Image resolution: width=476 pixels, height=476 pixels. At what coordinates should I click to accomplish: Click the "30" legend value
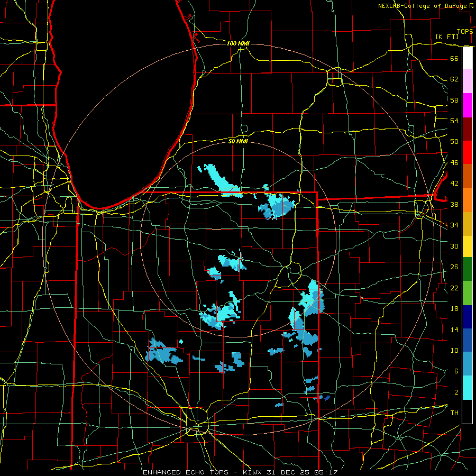[454, 246]
